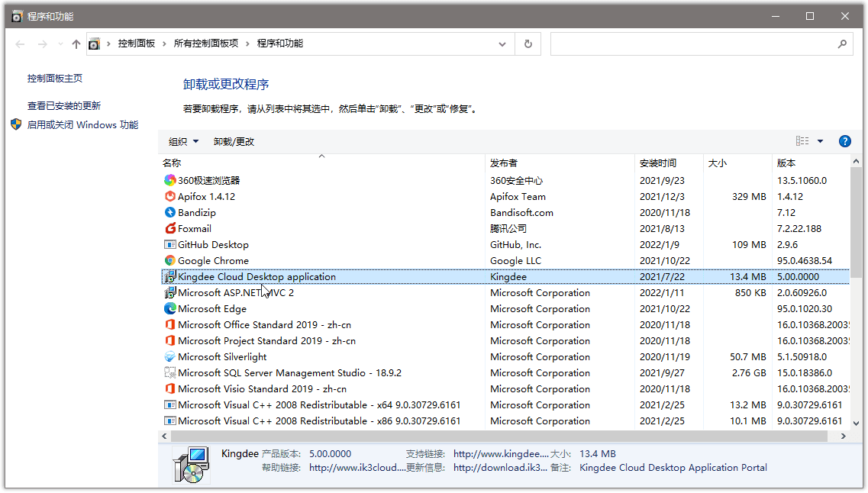
Task: Click the refresh icon in the address bar
Action: [x=528, y=43]
